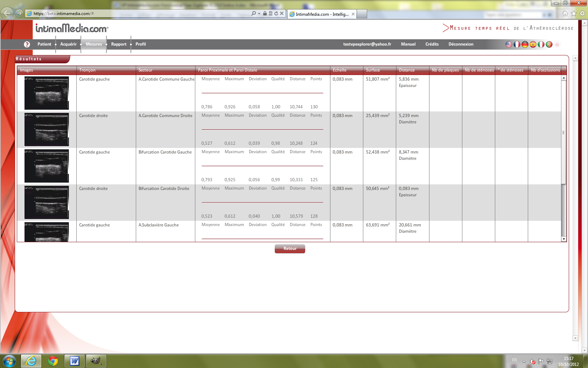Select the French flag language icon
Viewport: 588px width, 368px height.
pos(517,45)
